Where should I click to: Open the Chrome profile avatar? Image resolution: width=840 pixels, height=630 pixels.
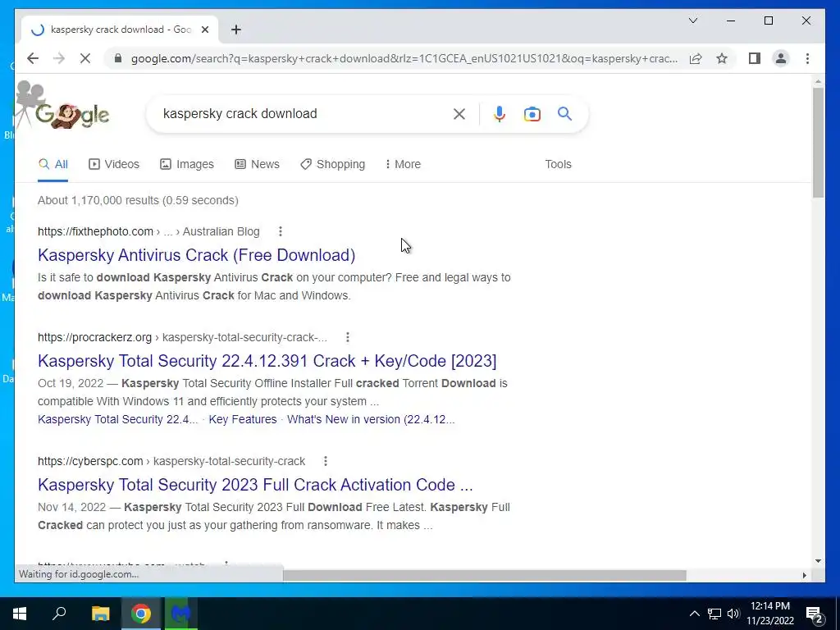[x=781, y=58]
